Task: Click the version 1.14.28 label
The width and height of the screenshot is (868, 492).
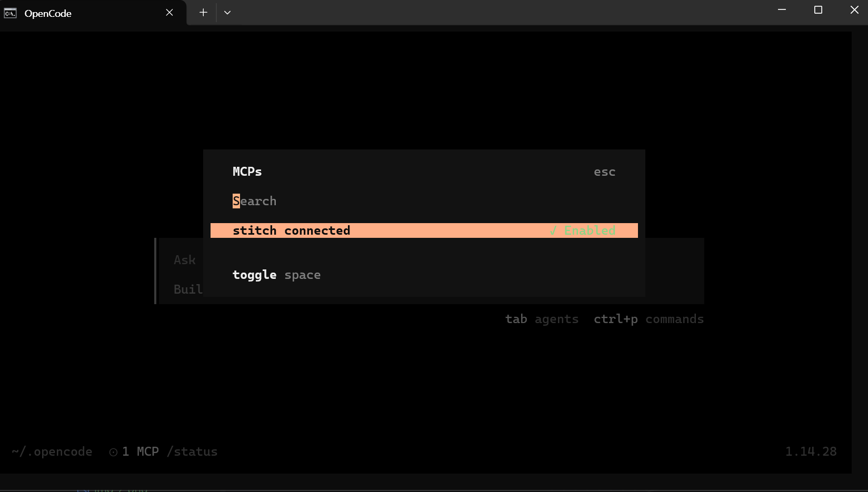Action: [x=811, y=451]
